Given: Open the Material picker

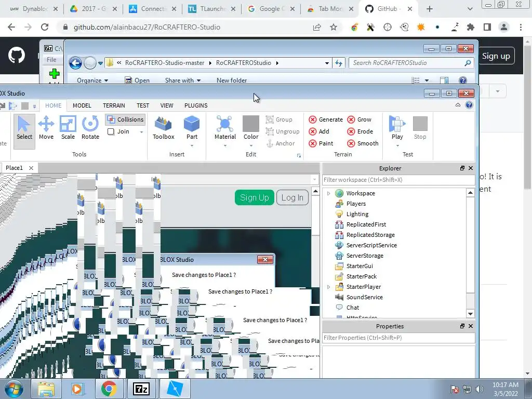Looking at the screenshot, I should (x=225, y=128).
